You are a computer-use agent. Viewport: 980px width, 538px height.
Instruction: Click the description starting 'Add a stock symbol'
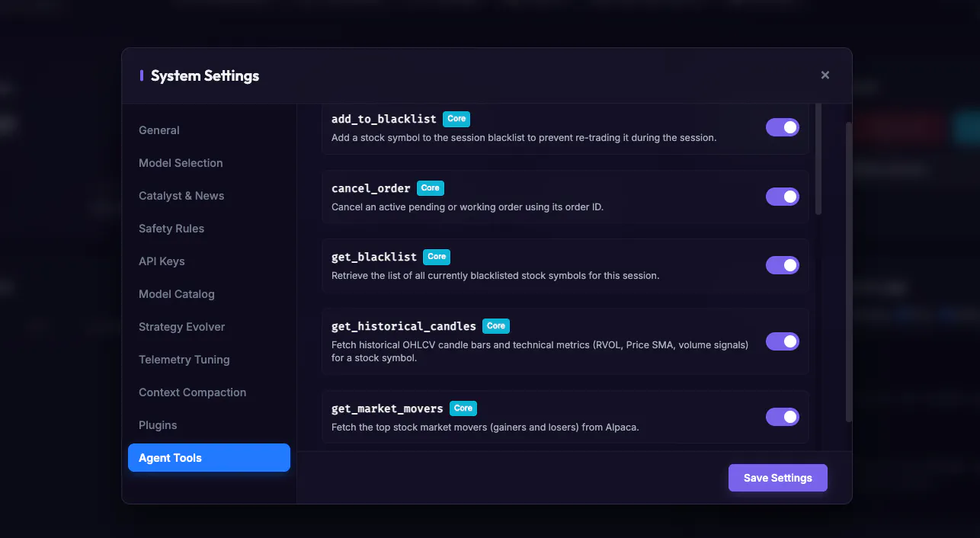coord(524,138)
